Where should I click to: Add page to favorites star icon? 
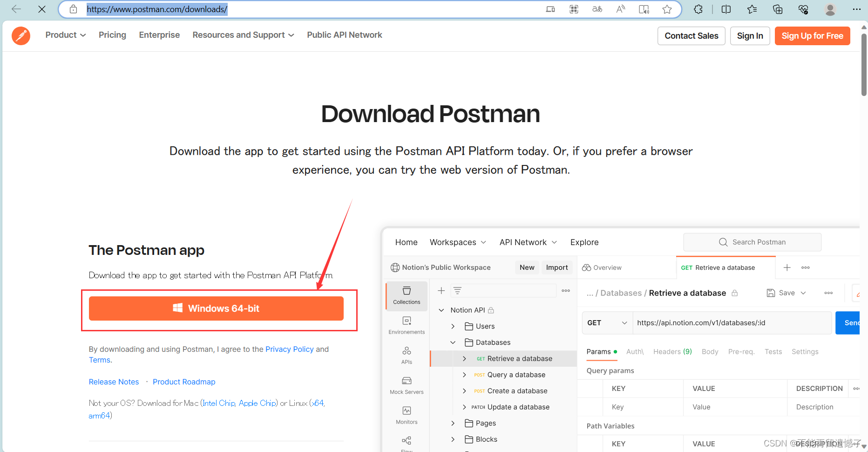pos(667,9)
